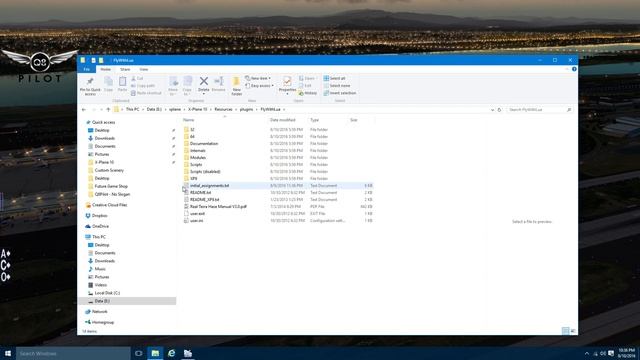Click the red X Delete icon

pos(204,81)
